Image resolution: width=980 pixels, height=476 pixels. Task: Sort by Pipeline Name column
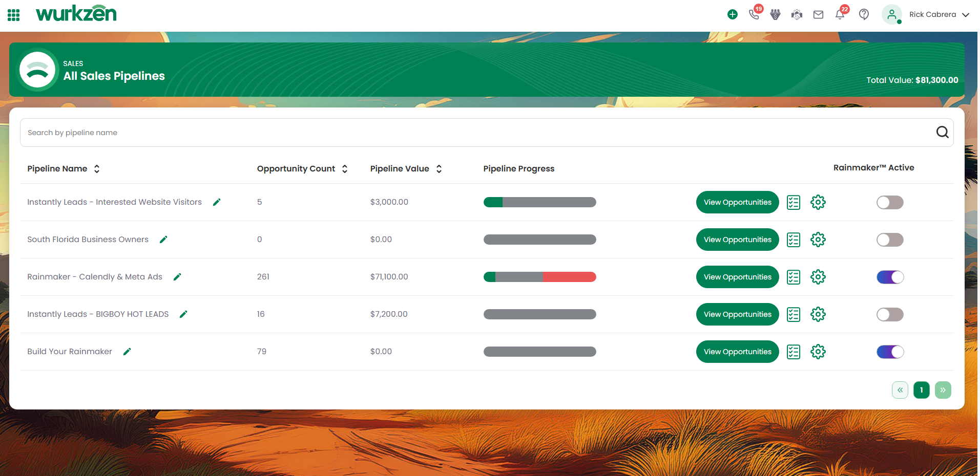coord(97,169)
